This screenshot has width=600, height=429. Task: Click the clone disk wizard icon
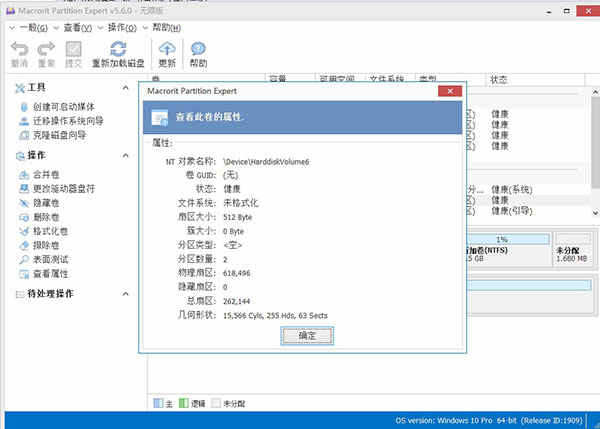click(x=24, y=135)
